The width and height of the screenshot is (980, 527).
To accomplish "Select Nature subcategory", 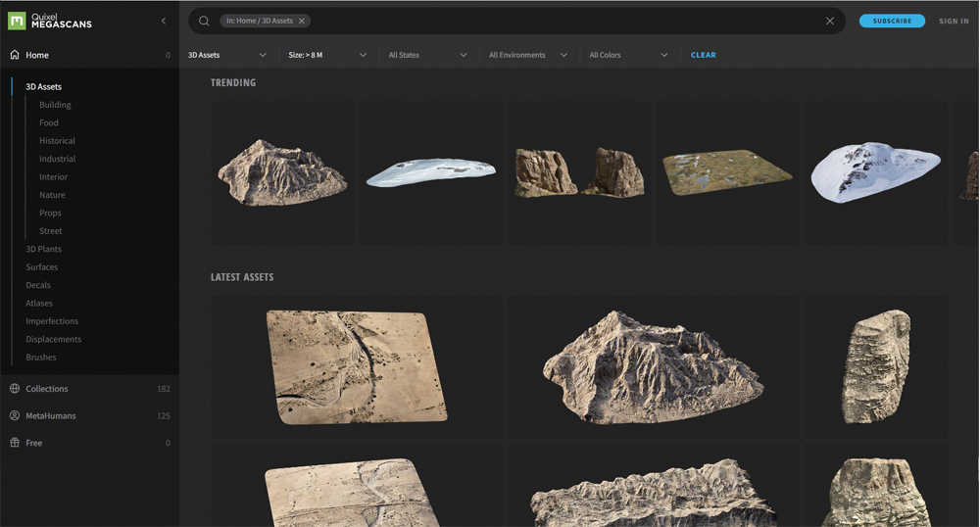I will coord(52,196).
